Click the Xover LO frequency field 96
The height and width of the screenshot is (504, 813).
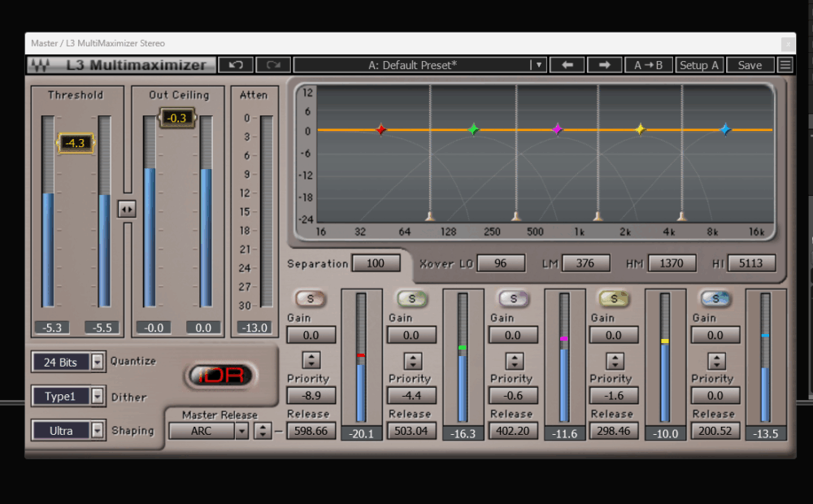tap(501, 263)
